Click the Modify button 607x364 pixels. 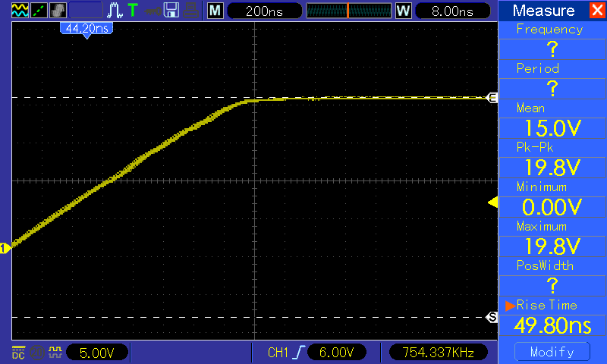click(x=552, y=352)
